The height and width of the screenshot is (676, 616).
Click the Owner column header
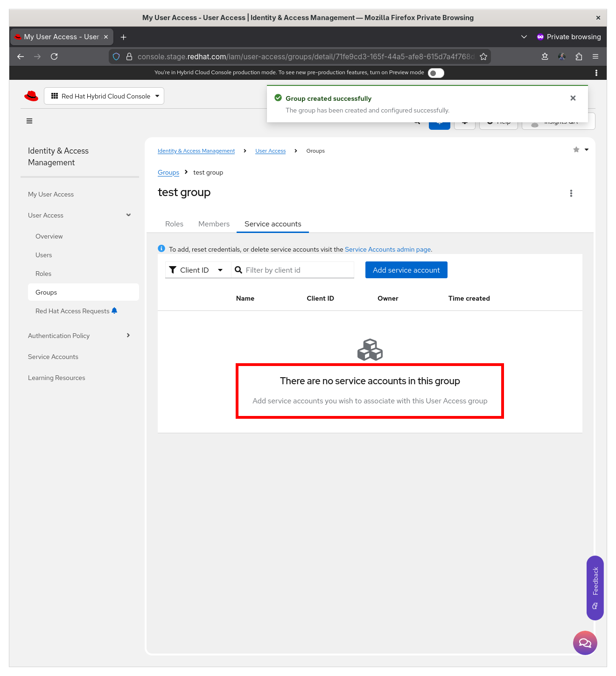tap(388, 298)
